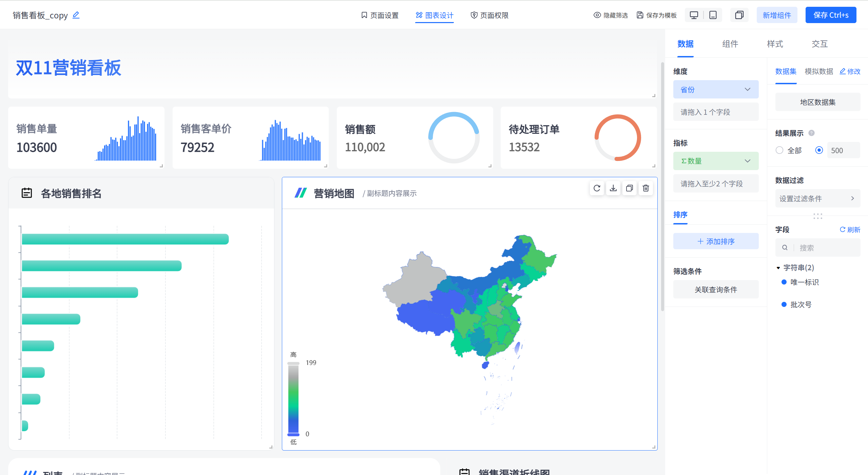Click the 双11营销看板 title text
This screenshot has height=475, width=868.
click(69, 68)
